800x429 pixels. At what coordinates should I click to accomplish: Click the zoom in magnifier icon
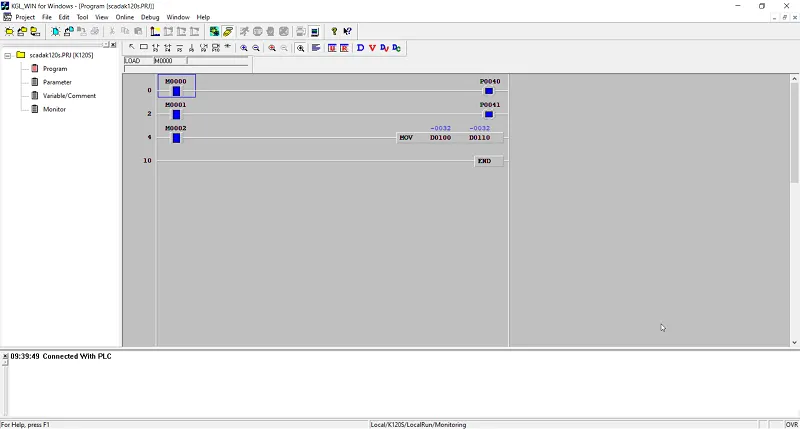click(244, 47)
